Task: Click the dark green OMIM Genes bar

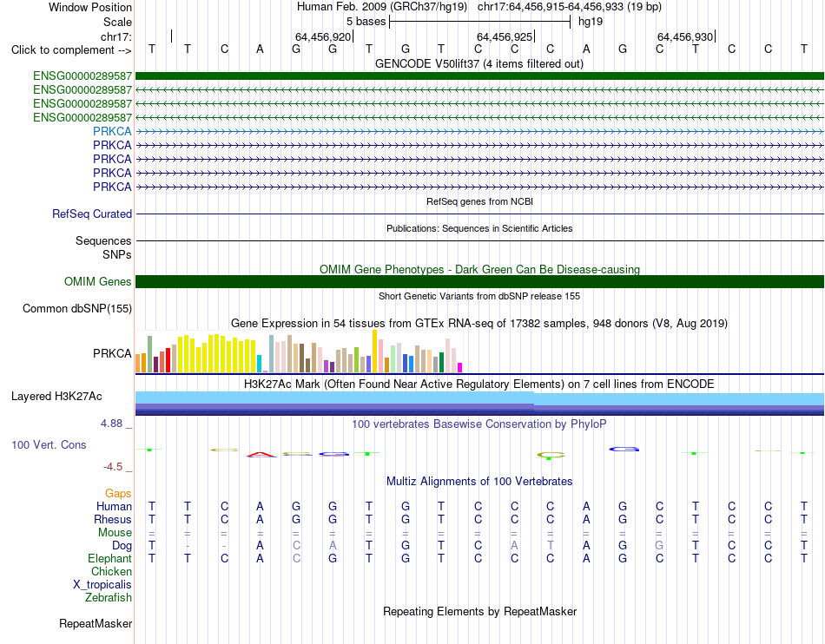Action: tap(479, 281)
